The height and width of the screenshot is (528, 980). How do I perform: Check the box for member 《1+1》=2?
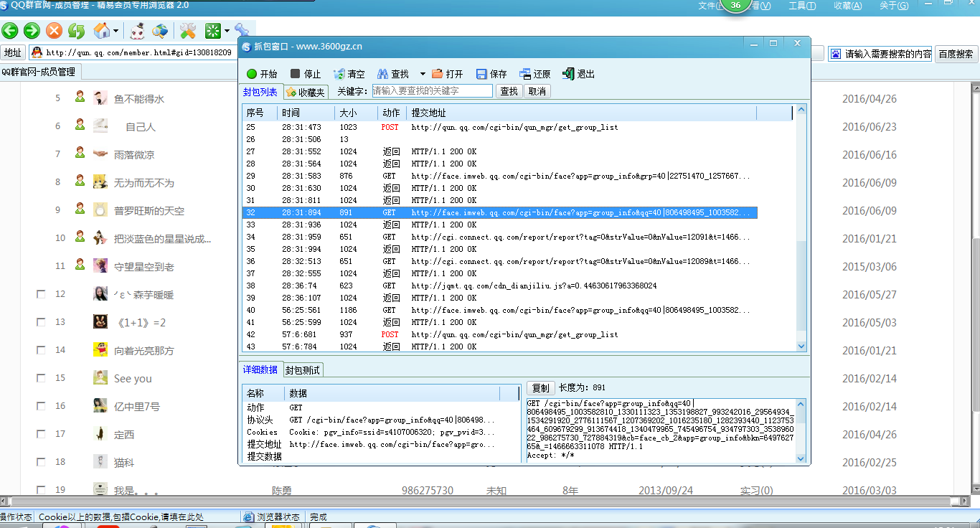tap(41, 322)
